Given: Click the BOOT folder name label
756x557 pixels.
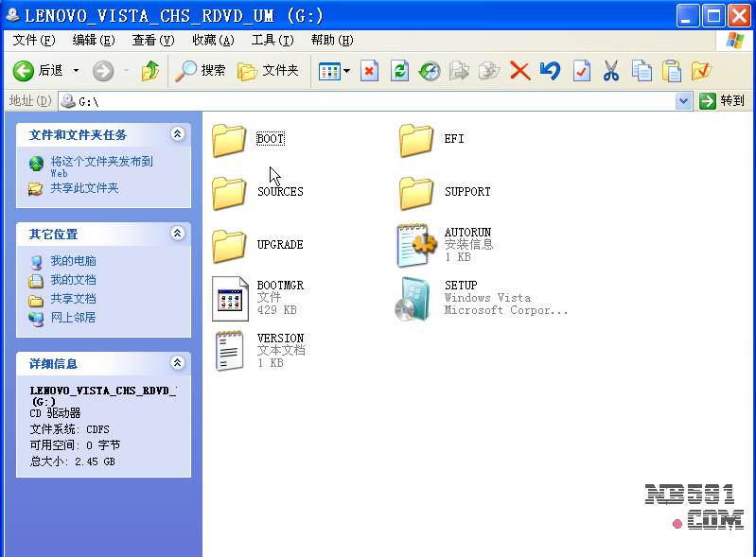Looking at the screenshot, I should [x=270, y=139].
